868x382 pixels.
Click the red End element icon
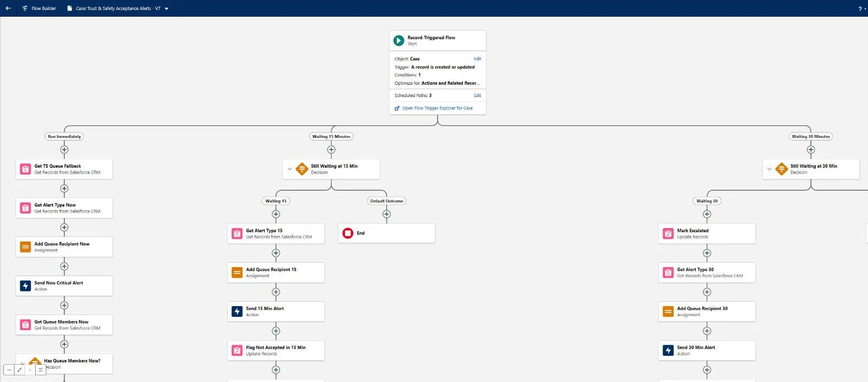[348, 233]
